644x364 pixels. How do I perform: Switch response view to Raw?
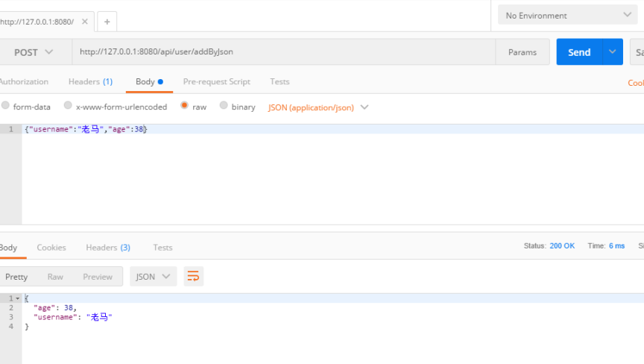coord(55,277)
